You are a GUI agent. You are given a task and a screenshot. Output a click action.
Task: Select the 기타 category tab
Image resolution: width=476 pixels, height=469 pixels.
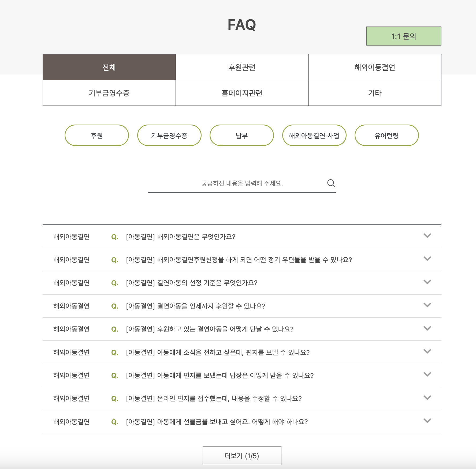tap(374, 93)
